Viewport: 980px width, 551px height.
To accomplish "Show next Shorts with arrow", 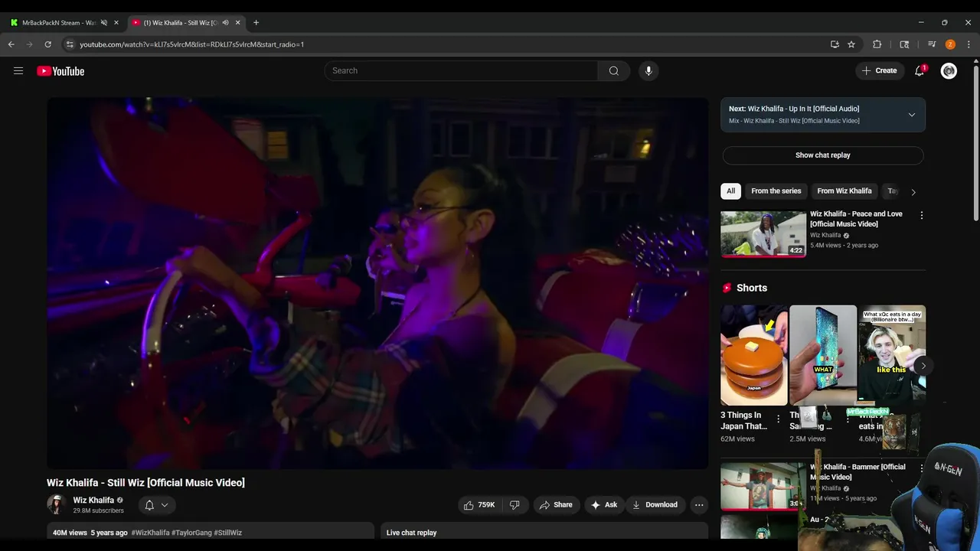I will pyautogui.click(x=923, y=366).
